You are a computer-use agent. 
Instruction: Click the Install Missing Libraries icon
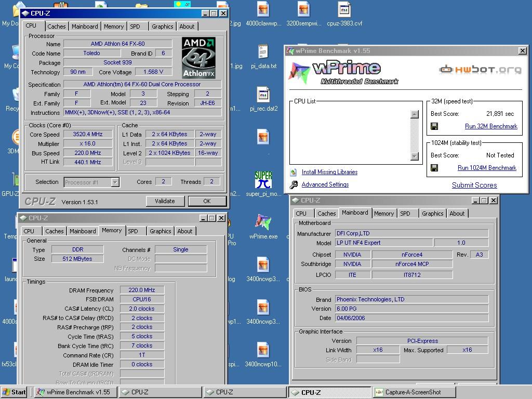(x=294, y=172)
